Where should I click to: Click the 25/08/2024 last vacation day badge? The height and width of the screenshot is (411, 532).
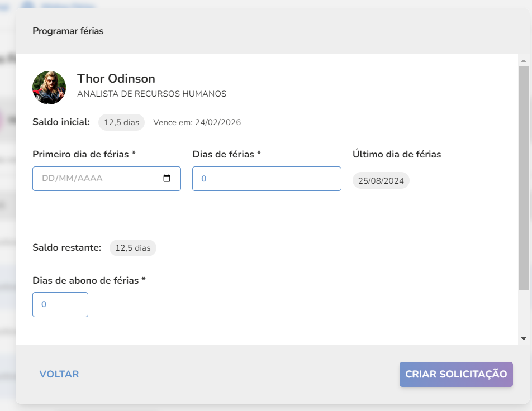pos(381,181)
